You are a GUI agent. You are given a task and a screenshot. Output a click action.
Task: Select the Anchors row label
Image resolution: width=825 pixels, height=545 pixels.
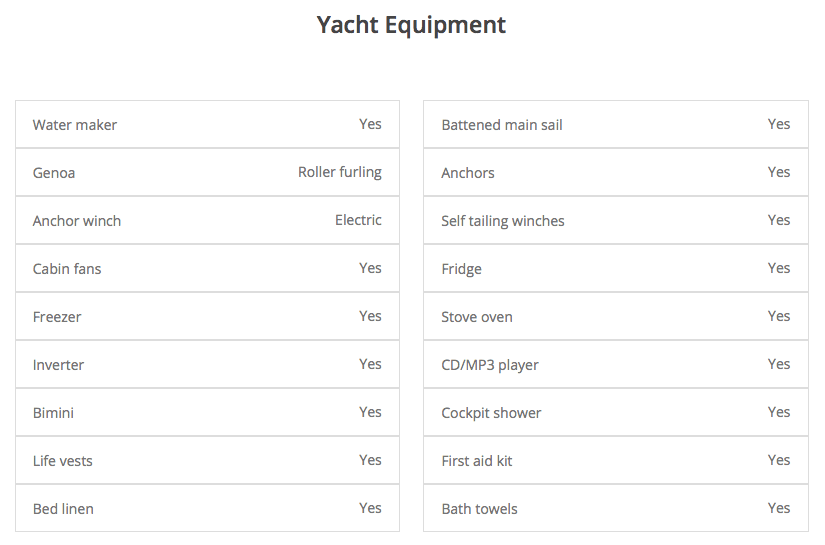(468, 173)
